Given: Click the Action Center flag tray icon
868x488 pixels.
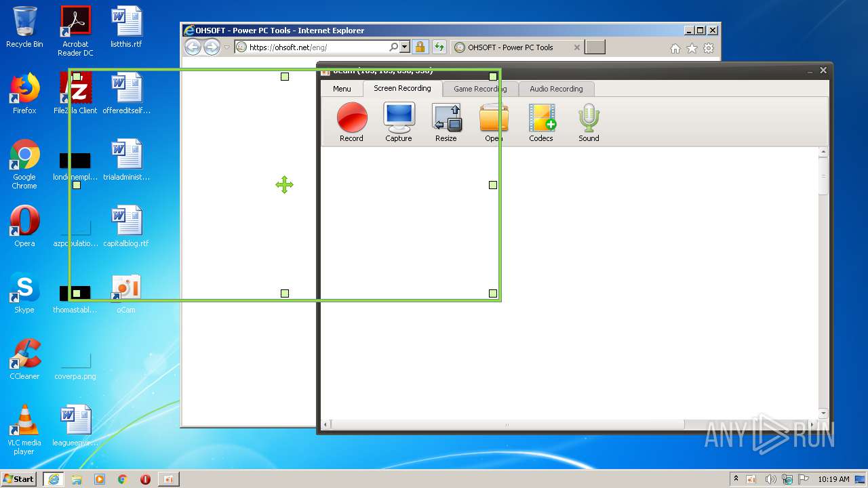Looking at the screenshot, I should click(x=804, y=479).
